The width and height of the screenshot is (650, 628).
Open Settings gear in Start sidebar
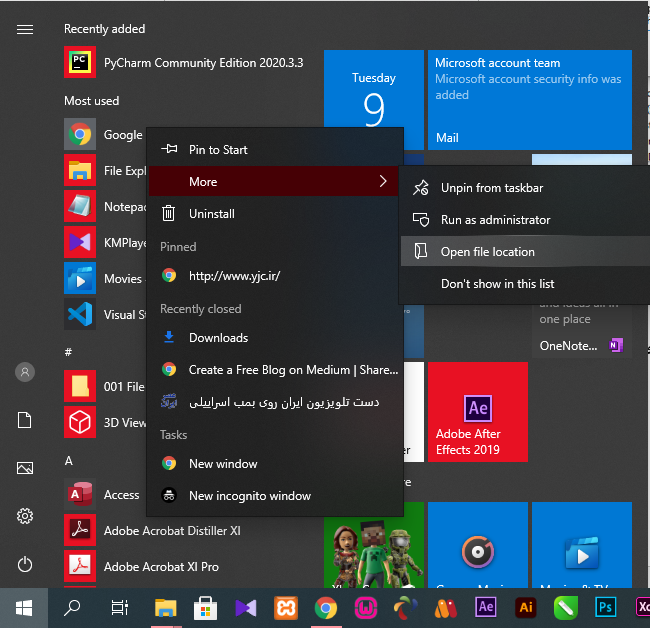point(25,516)
